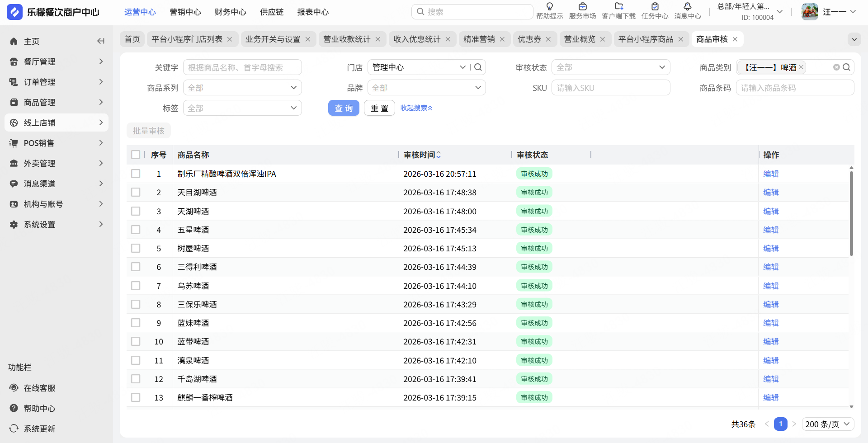The height and width of the screenshot is (443, 868).
Task: Click the 关键字 search input field
Action: [x=242, y=67]
